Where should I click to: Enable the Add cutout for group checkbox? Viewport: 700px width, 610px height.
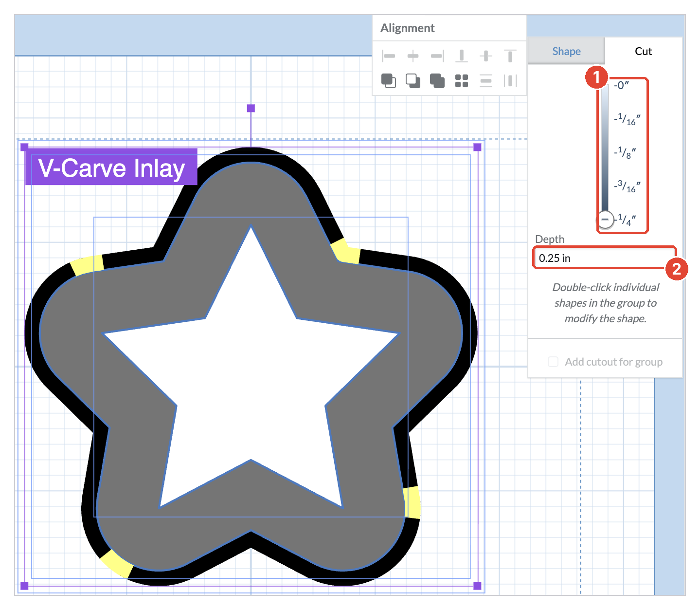pyautogui.click(x=553, y=362)
